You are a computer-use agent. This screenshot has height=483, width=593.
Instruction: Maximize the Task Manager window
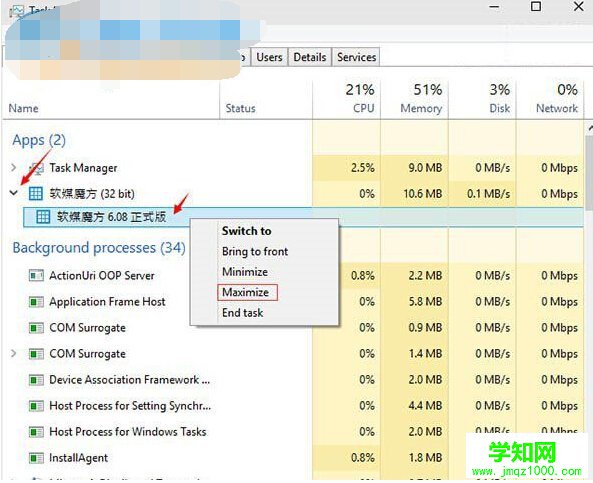[536, 6]
